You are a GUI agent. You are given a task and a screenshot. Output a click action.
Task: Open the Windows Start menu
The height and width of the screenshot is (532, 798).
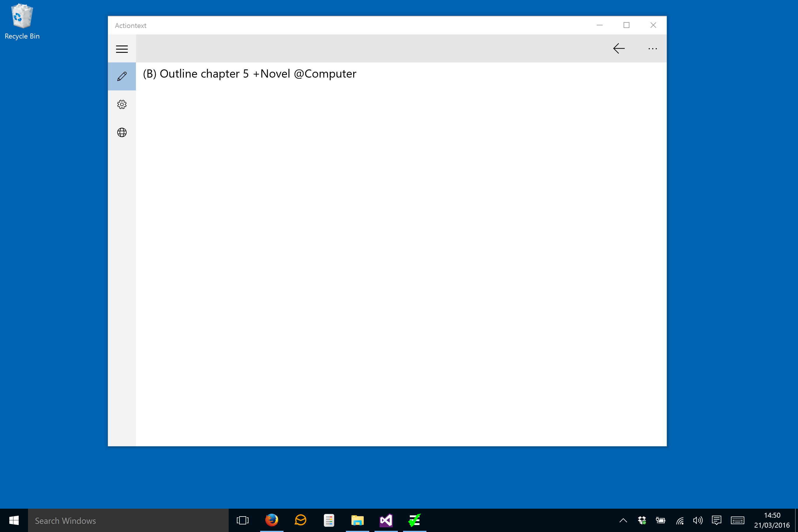(14, 520)
